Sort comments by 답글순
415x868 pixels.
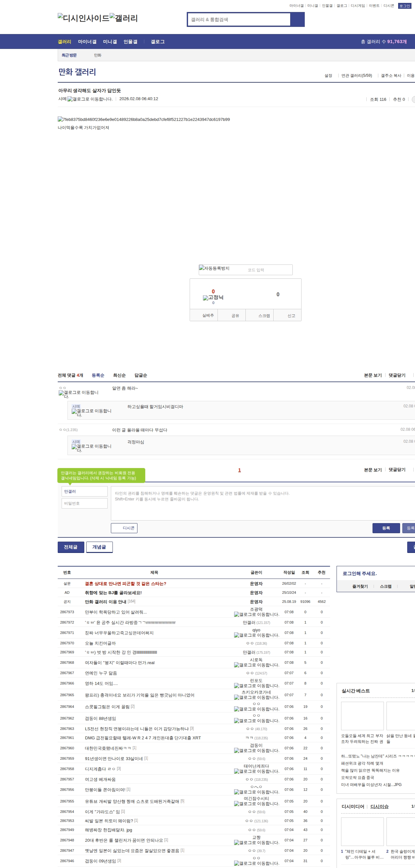click(141, 375)
